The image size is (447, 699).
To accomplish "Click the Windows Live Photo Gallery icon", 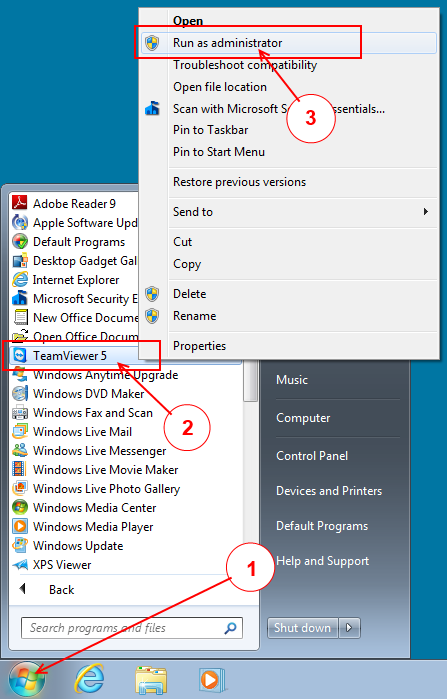I will [20, 489].
